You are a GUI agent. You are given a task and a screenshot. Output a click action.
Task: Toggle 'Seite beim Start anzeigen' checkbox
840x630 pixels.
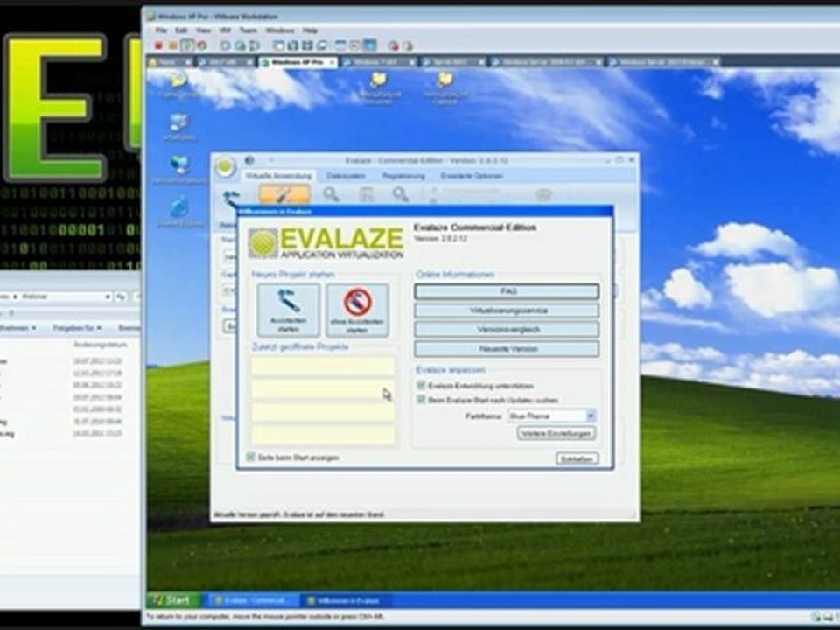[250, 457]
